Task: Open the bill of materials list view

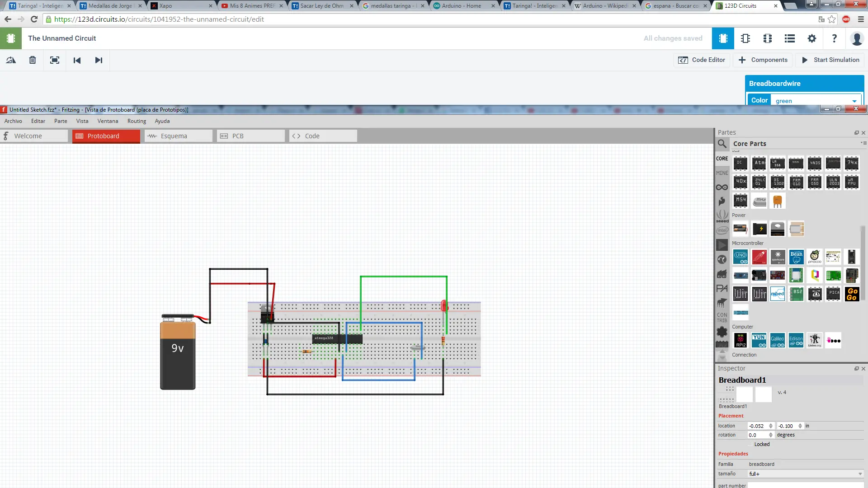Action: pos(790,38)
